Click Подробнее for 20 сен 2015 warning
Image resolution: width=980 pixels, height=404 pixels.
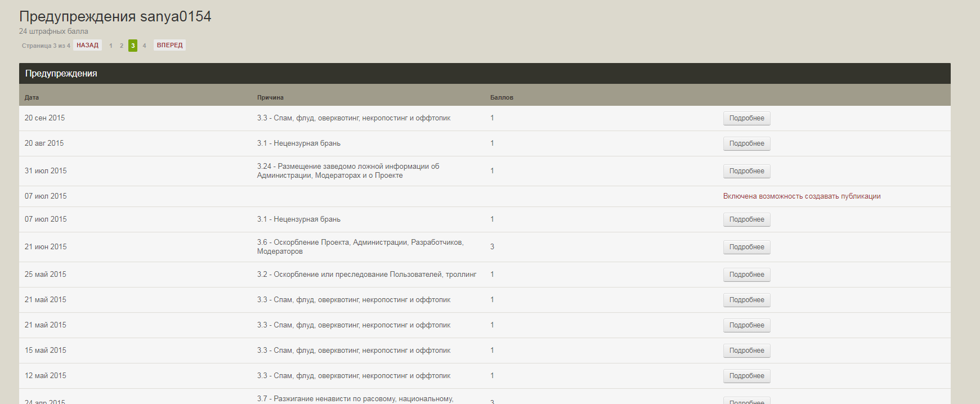(746, 118)
